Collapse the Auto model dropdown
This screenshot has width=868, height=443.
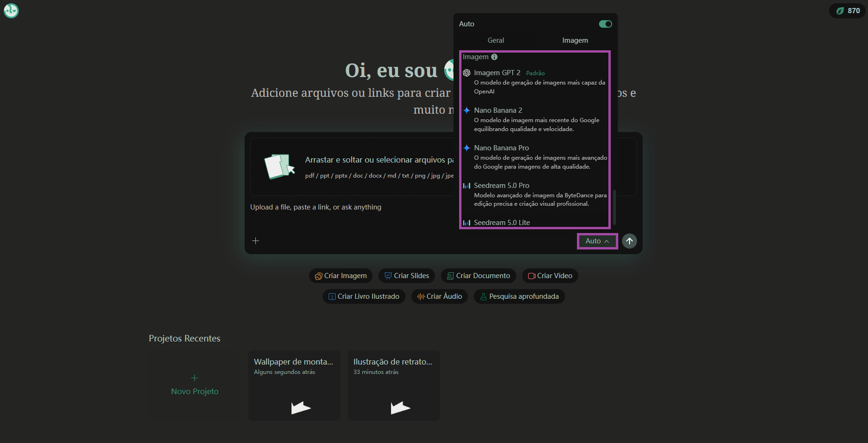pyautogui.click(x=597, y=241)
